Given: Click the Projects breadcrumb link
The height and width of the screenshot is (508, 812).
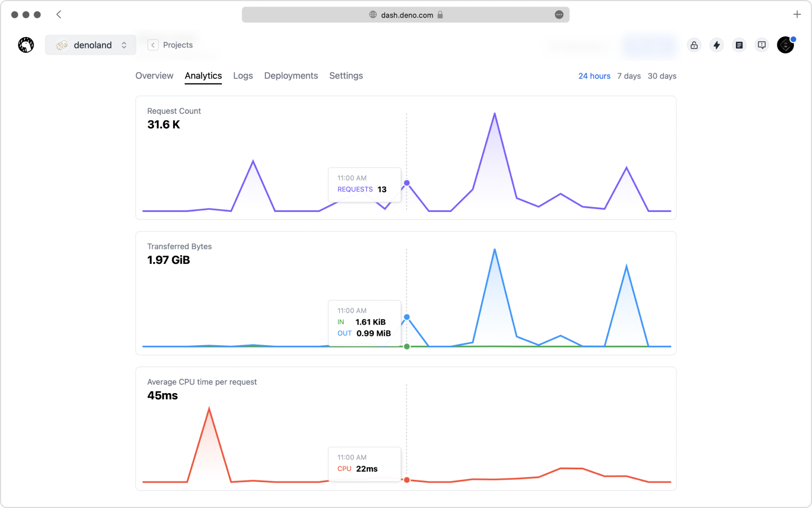Looking at the screenshot, I should click(178, 45).
